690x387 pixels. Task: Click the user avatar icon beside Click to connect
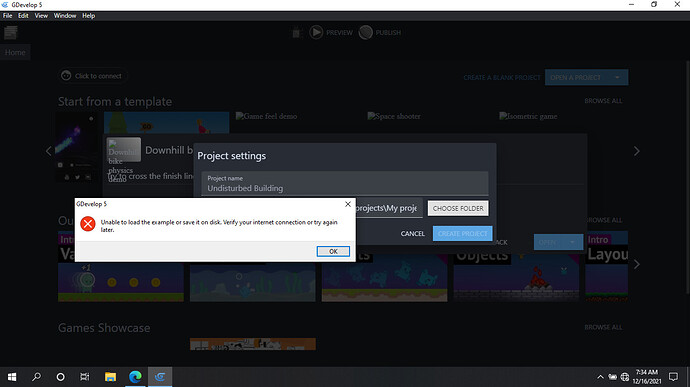pyautogui.click(x=66, y=76)
